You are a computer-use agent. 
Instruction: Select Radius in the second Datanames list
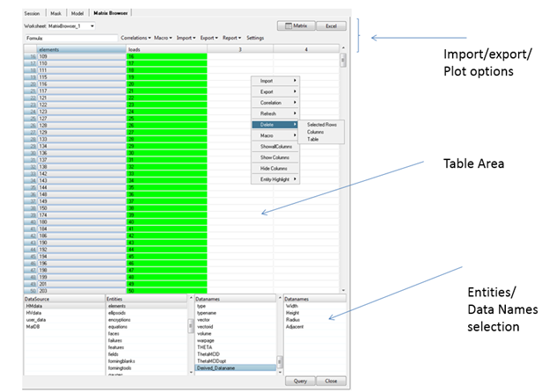click(x=315, y=320)
